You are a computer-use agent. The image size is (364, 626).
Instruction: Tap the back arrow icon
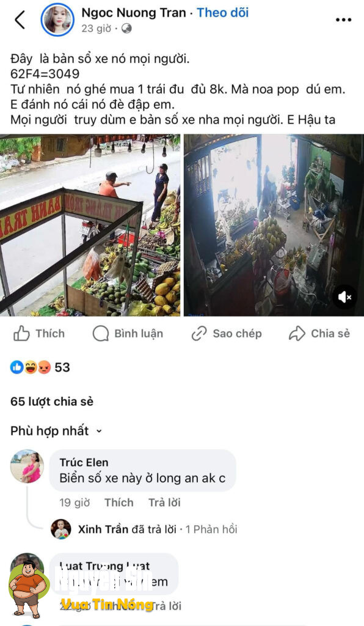click(x=20, y=20)
